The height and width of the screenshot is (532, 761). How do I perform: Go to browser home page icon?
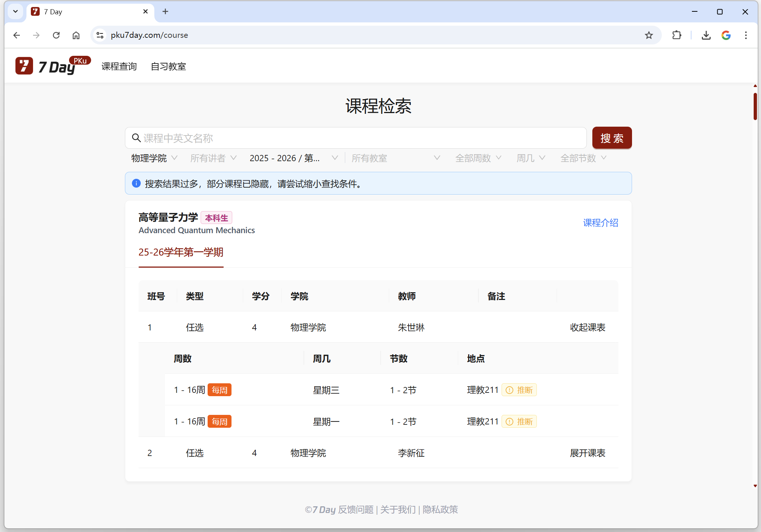(76, 35)
